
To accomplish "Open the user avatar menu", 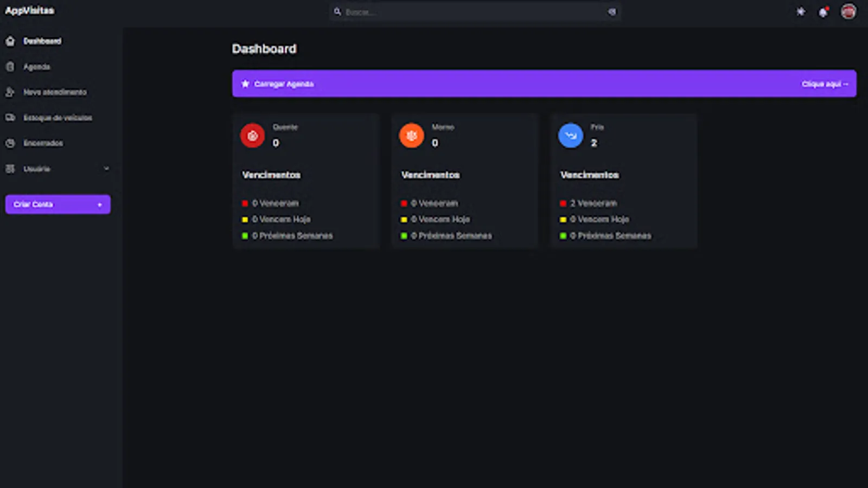I will [x=848, y=11].
